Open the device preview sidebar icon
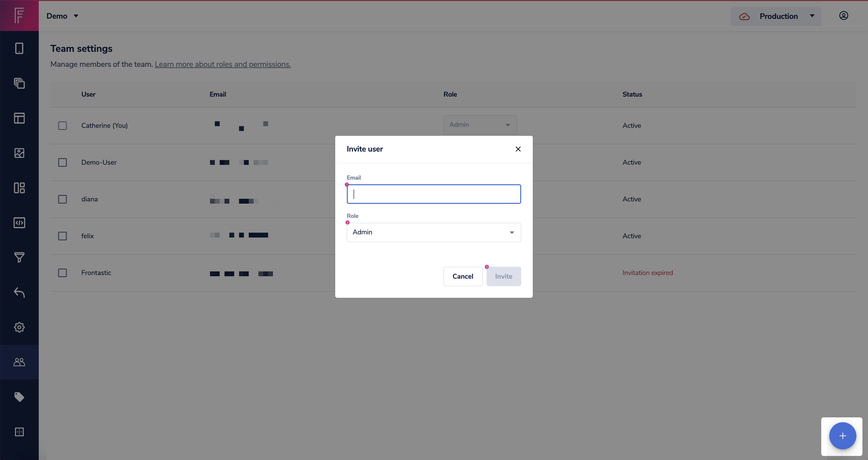This screenshot has width=868, height=460. coord(19,48)
